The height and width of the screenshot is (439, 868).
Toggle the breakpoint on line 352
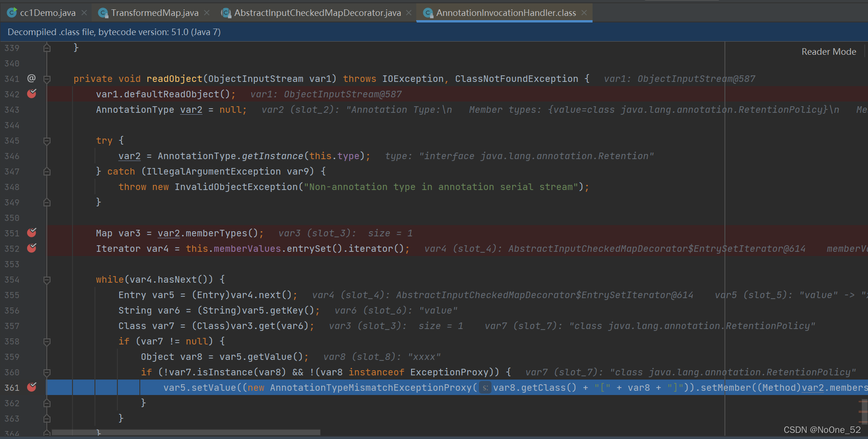tap(32, 248)
